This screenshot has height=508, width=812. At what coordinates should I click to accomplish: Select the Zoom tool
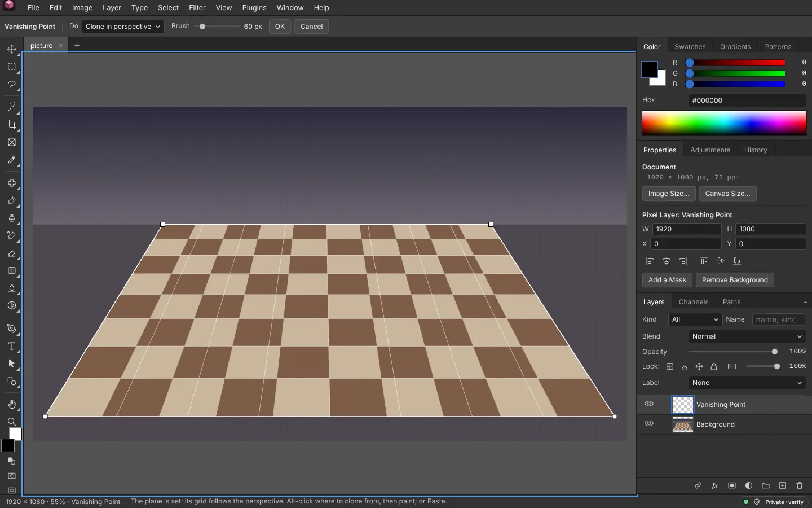pyautogui.click(x=12, y=422)
